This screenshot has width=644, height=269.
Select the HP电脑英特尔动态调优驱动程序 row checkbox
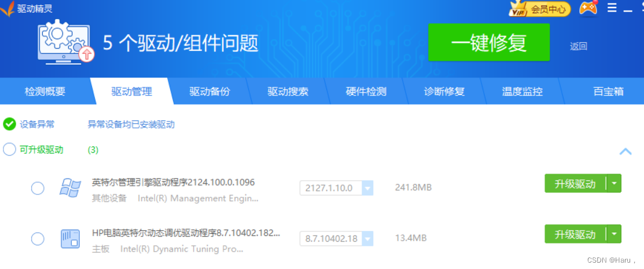click(38, 238)
